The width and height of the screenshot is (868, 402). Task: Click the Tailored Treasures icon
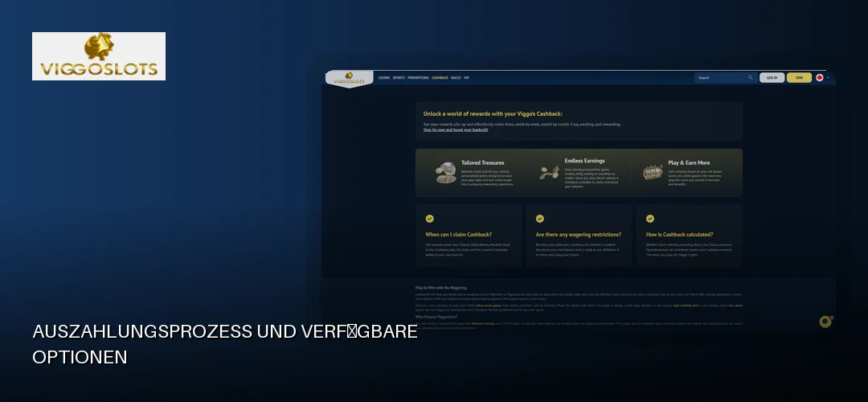point(445,173)
